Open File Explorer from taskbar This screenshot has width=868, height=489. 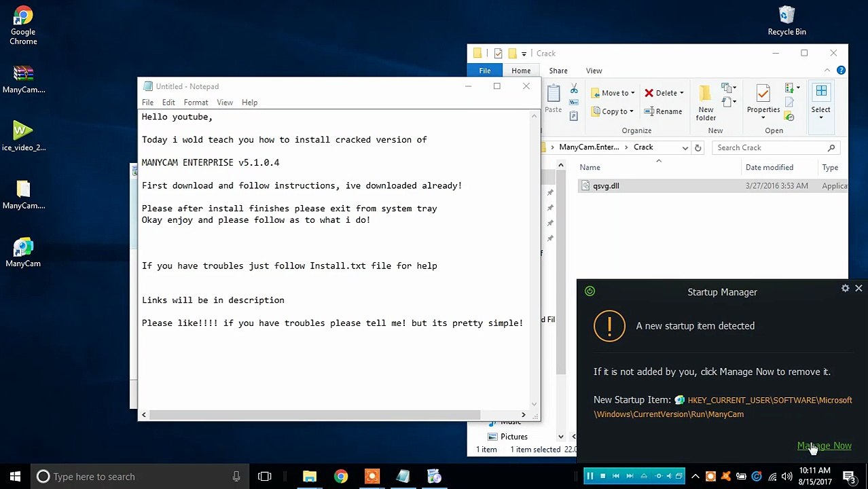pos(310,476)
